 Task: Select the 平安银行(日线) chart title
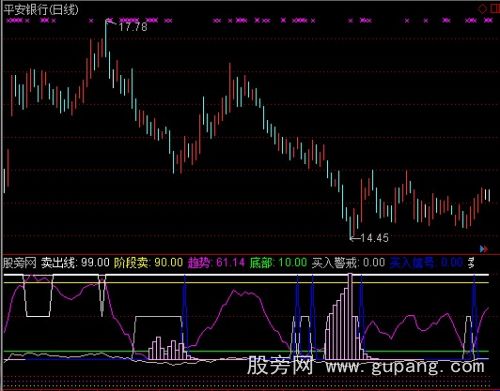click(41, 9)
